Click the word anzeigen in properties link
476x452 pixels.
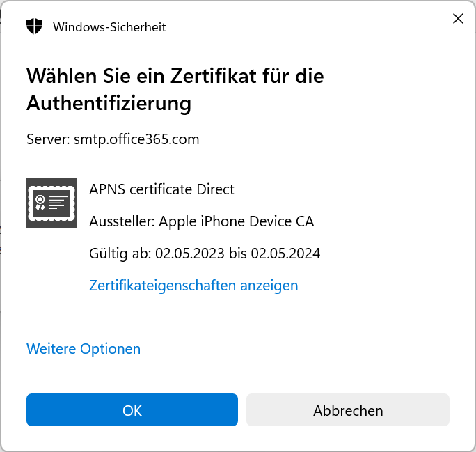(269, 286)
